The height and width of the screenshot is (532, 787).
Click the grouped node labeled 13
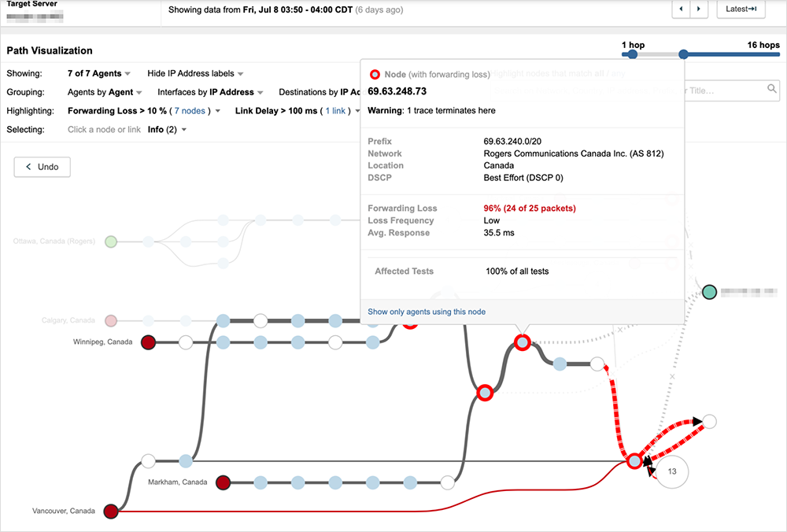pyautogui.click(x=671, y=471)
